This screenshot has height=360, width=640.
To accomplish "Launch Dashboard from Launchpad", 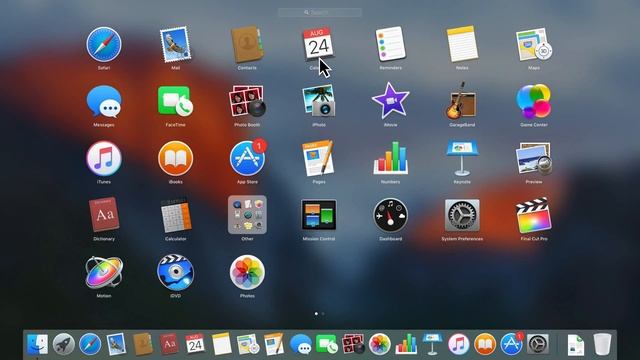I will tap(390, 215).
